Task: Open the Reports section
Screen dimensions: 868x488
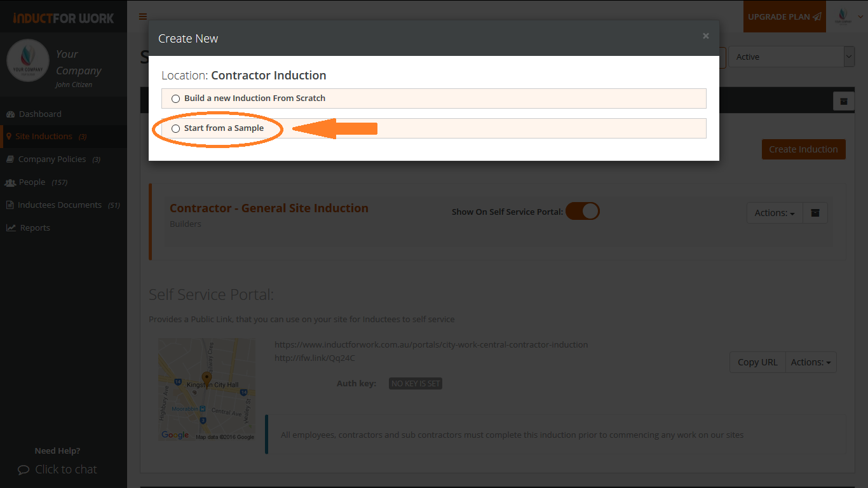Action: [33, 227]
